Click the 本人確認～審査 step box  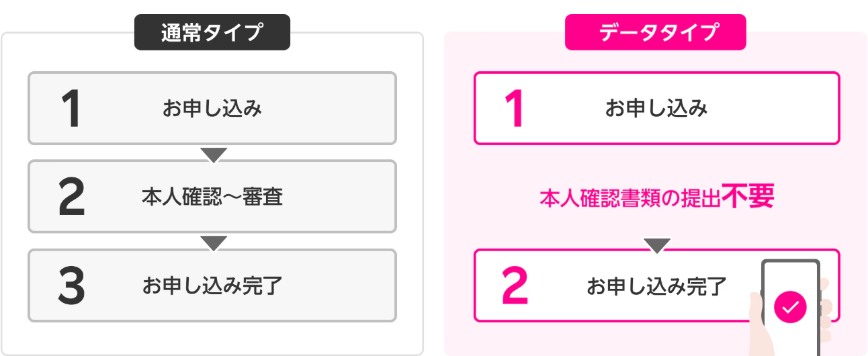coord(212,197)
